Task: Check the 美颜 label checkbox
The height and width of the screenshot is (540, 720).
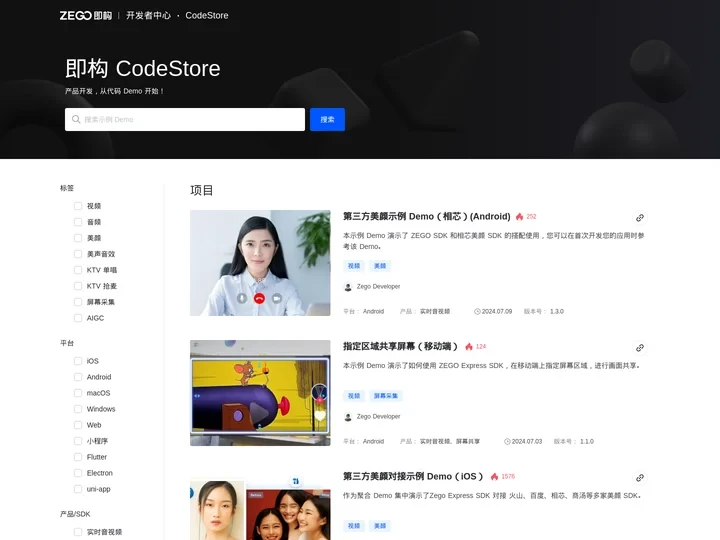Action: 78,238
